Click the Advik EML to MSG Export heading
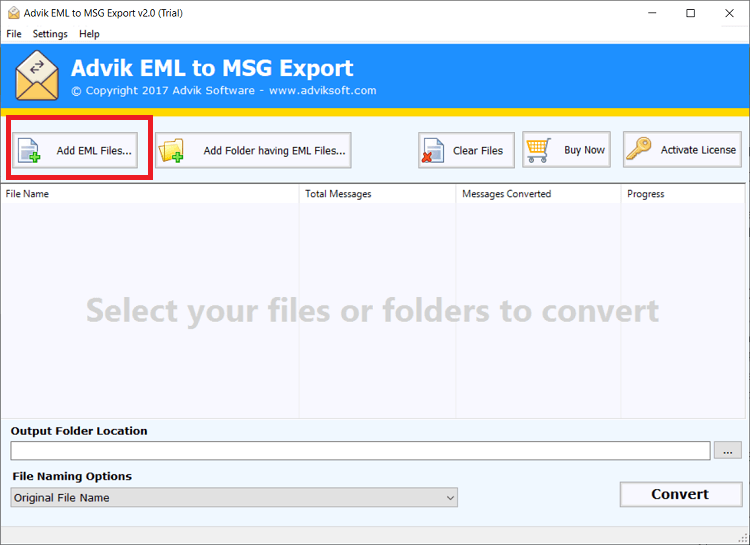 point(212,68)
